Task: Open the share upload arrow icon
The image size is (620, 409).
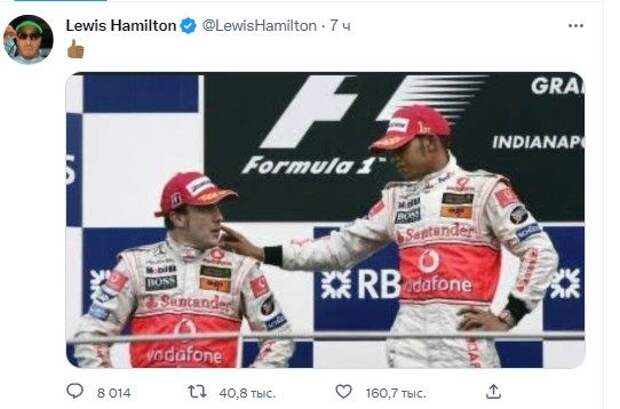Action: (x=493, y=392)
